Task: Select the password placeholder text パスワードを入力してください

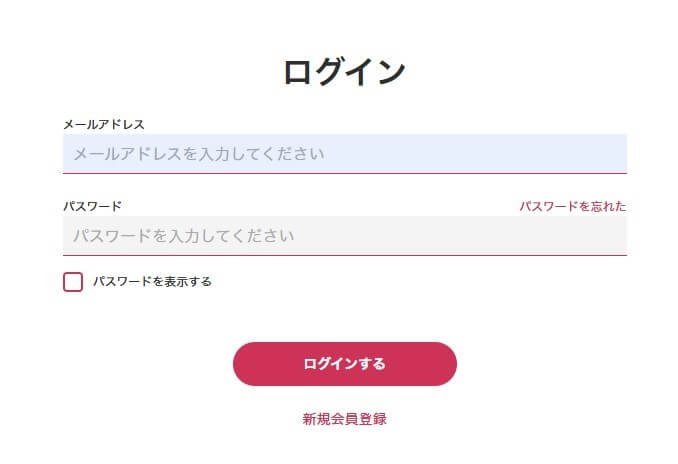Action: (x=184, y=237)
